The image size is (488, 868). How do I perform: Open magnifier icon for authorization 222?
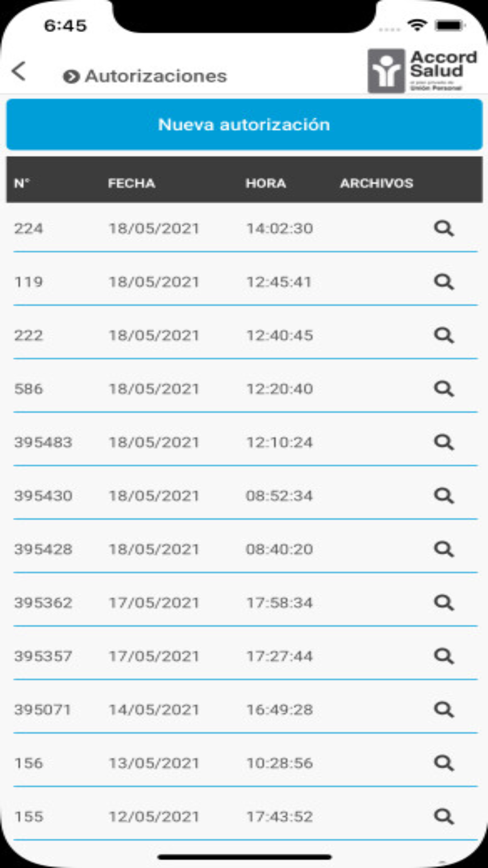444,335
